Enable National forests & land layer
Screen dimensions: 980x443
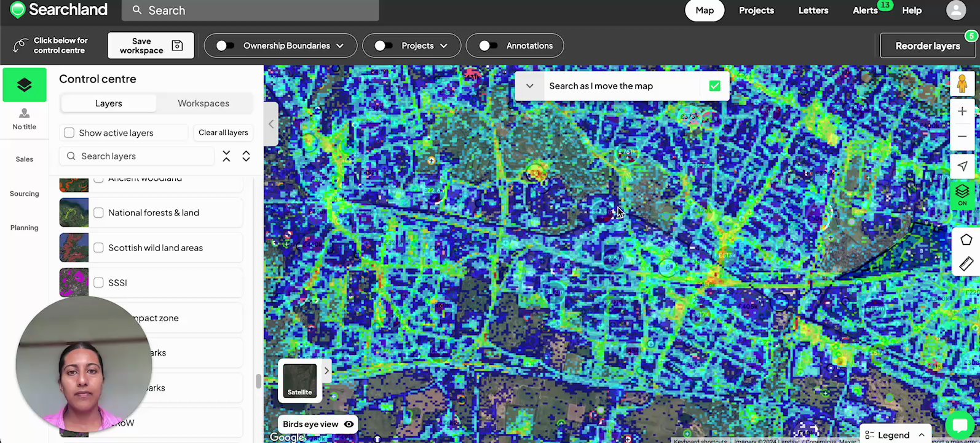98,213
